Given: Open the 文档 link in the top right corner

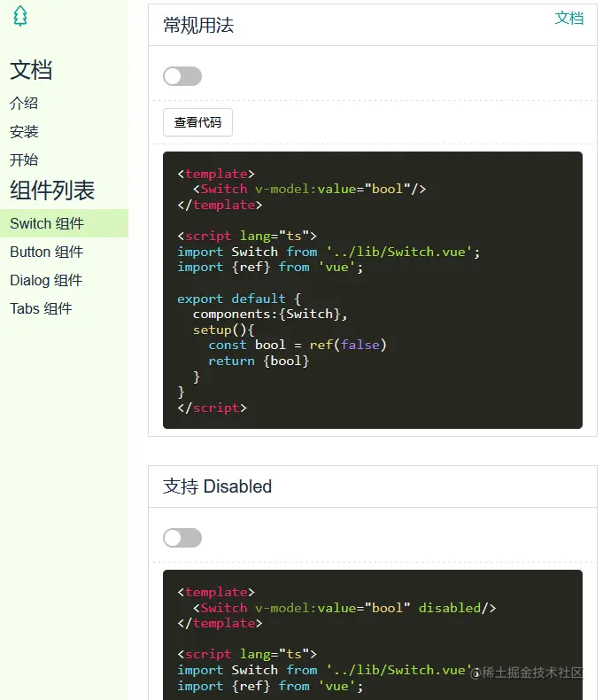Looking at the screenshot, I should [569, 19].
